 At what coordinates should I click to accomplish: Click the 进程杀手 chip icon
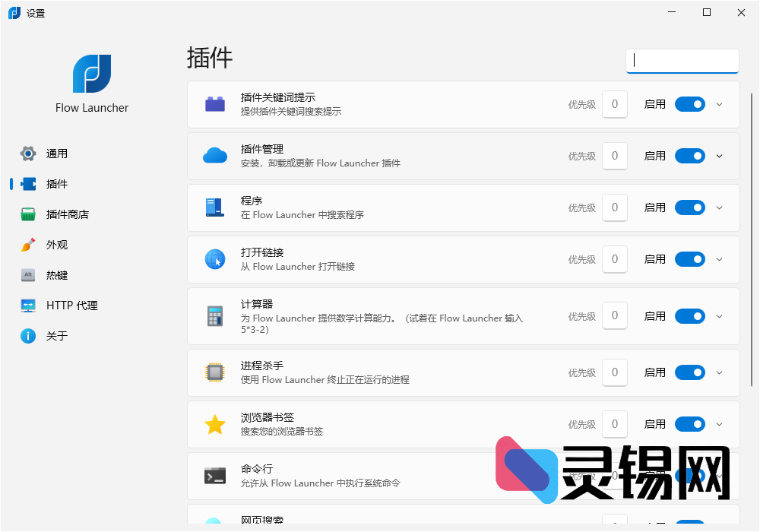(215, 372)
